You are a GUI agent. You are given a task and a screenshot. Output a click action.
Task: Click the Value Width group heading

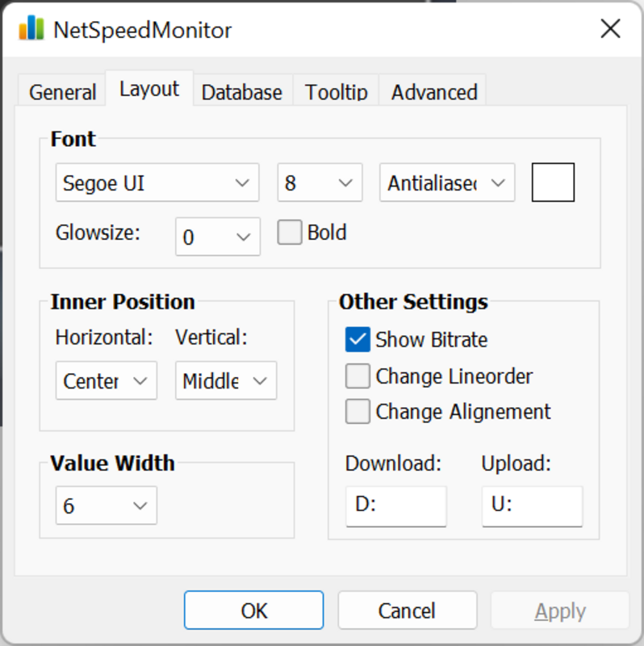coord(112,463)
